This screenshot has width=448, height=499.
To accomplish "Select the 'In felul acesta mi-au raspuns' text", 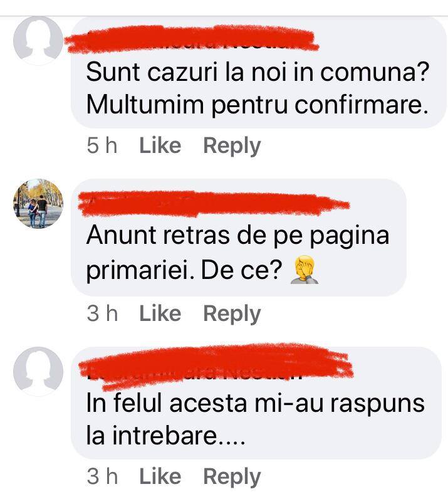I will click(x=256, y=404).
